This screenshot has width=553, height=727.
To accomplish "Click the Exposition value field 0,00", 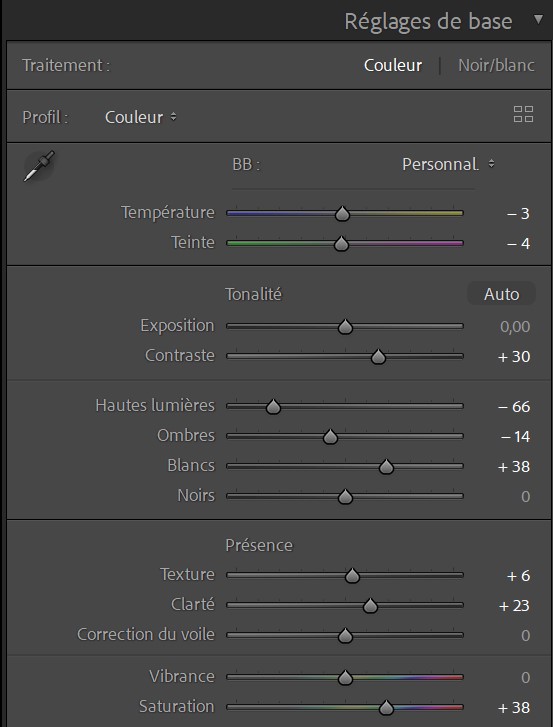I will 515,327.
